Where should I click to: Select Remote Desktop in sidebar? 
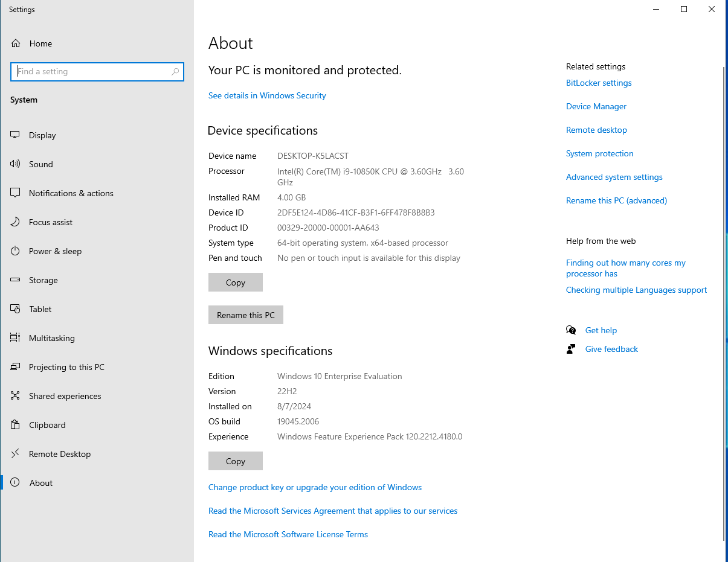pyautogui.click(x=97, y=454)
